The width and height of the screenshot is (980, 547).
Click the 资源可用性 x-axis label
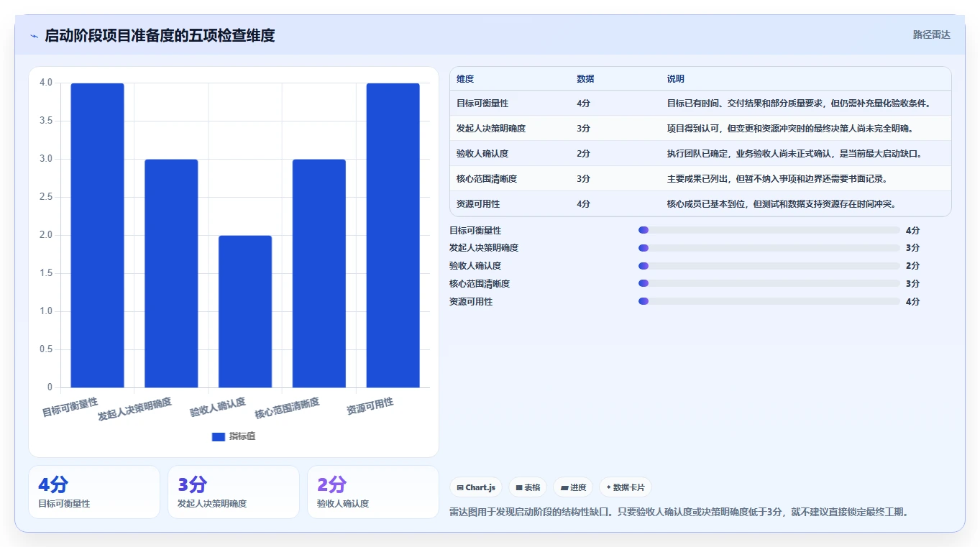pos(370,406)
